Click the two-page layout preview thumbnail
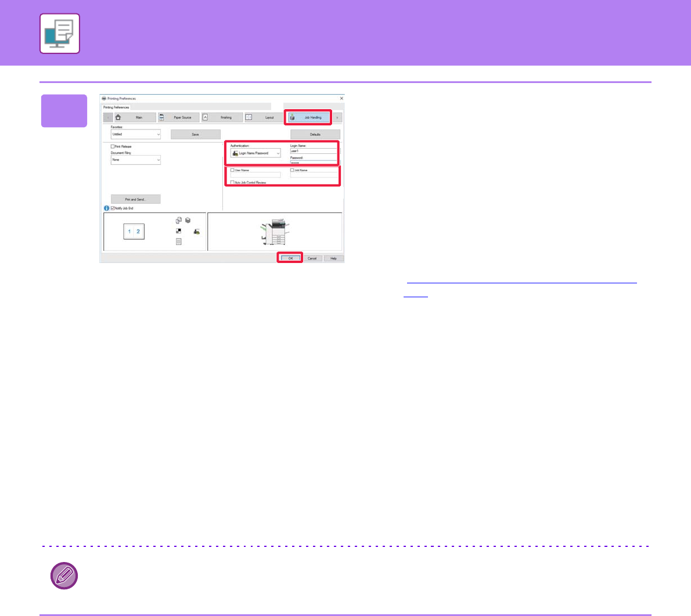This screenshot has width=691, height=616. [134, 231]
